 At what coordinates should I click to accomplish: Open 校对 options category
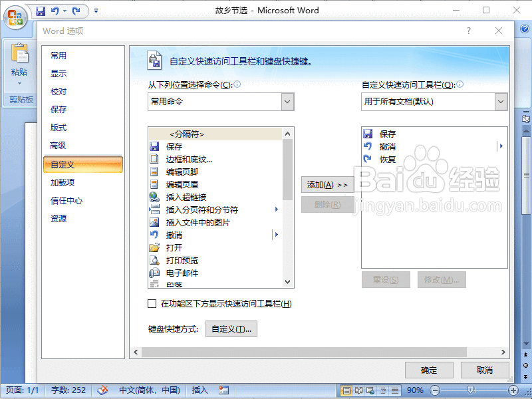[82, 92]
